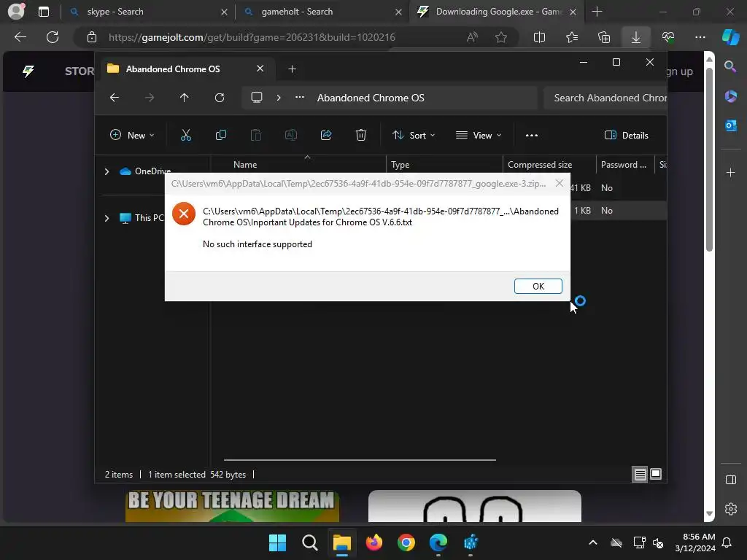747x560 pixels.
Task: Click the address bar ellipsis for hidden path
Action: 300,97
